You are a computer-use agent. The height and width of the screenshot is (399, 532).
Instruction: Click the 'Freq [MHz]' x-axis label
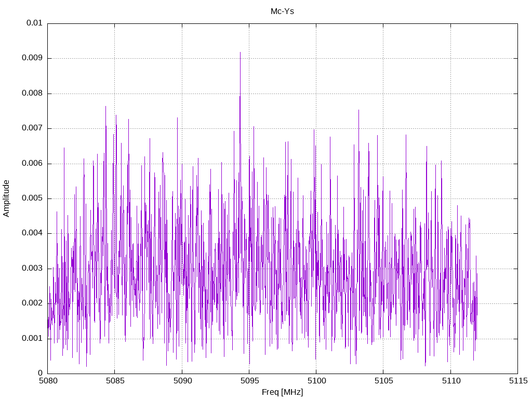click(x=282, y=392)
